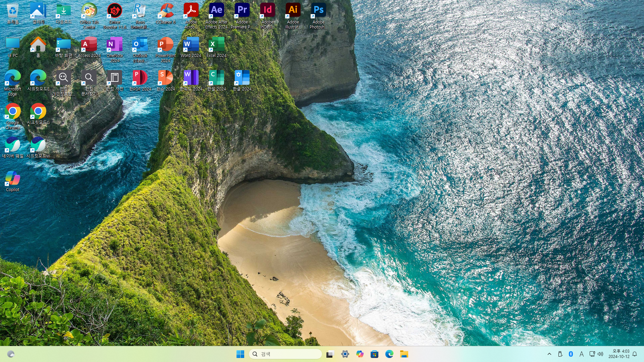644x362 pixels.
Task: Select the 한글 2024 desktop icon
Action: click(242, 77)
